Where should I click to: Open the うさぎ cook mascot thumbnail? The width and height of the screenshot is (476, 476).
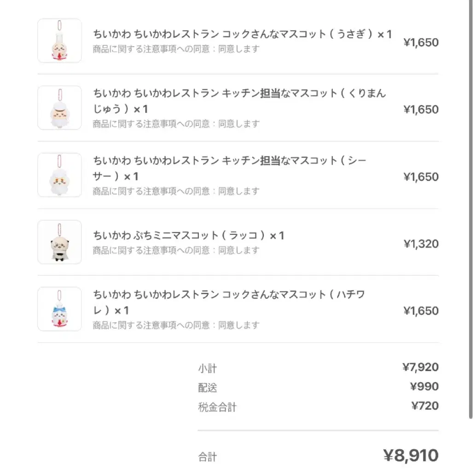(x=59, y=41)
